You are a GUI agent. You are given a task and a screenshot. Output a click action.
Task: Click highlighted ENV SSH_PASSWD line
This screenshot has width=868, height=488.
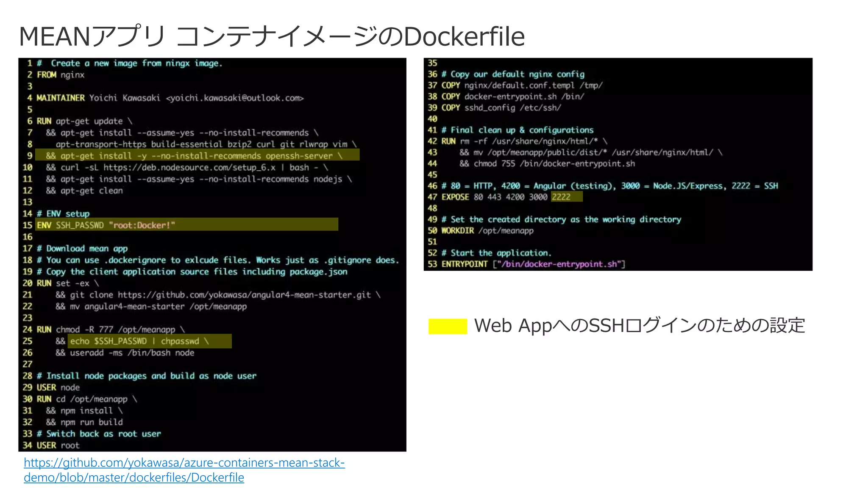coord(187,225)
